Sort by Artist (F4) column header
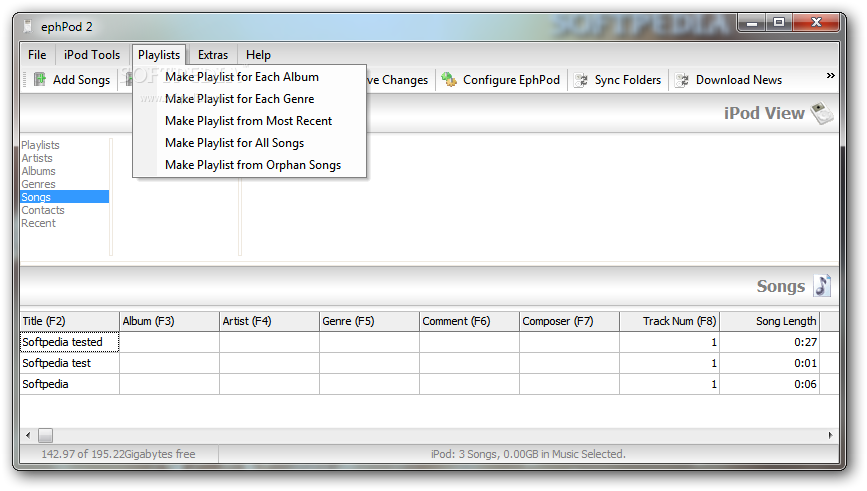Image resolution: width=867 pixels, height=491 pixels. coord(269,321)
